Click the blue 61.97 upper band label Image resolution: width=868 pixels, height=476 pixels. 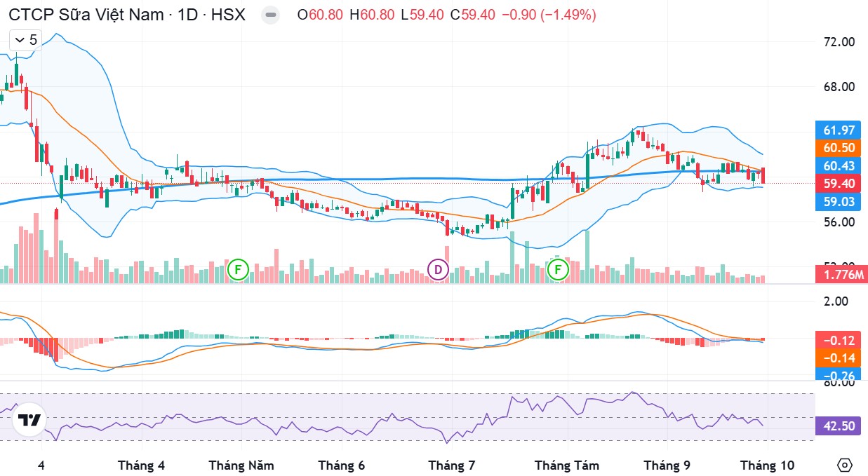coord(839,130)
